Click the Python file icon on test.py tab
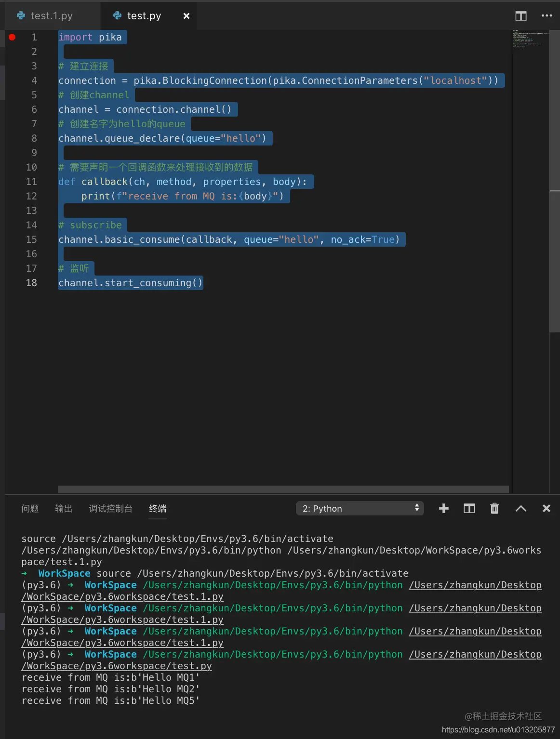Screen dimensions: 560x739 point(118,16)
